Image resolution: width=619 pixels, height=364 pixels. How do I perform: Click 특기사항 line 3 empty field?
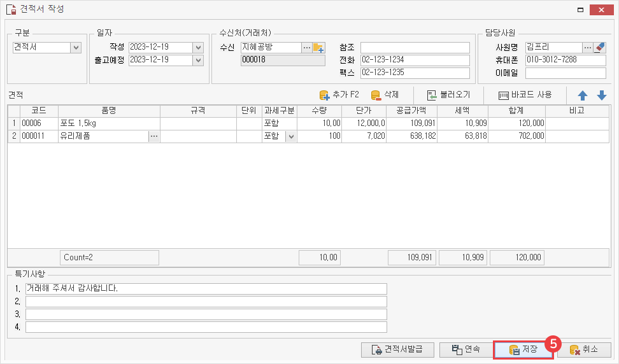pos(206,314)
